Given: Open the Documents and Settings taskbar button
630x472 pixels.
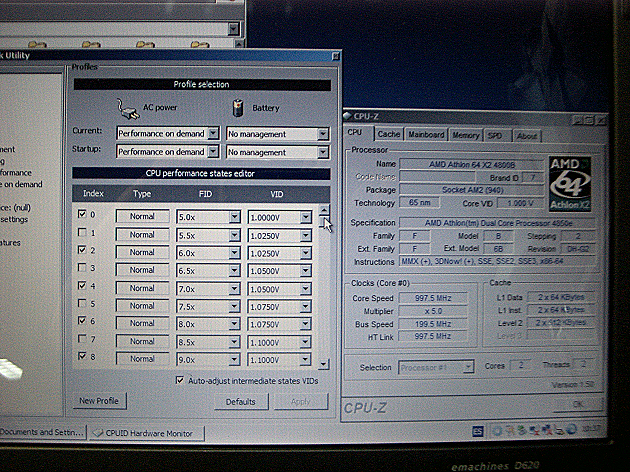Looking at the screenshot, I should pos(42,433).
